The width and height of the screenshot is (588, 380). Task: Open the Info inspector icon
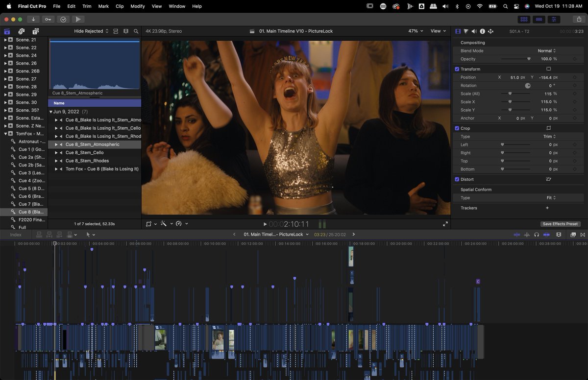point(482,31)
